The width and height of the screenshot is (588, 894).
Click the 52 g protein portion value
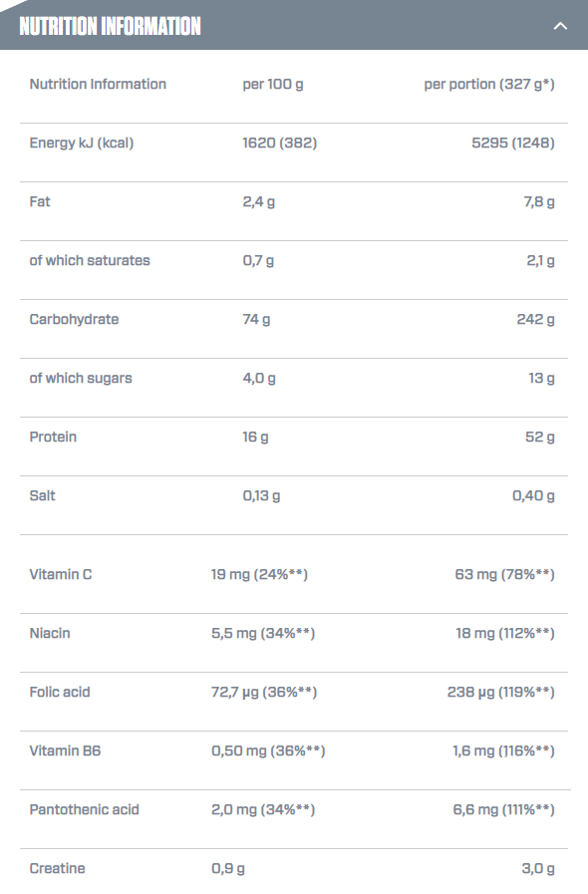pyautogui.click(x=539, y=437)
